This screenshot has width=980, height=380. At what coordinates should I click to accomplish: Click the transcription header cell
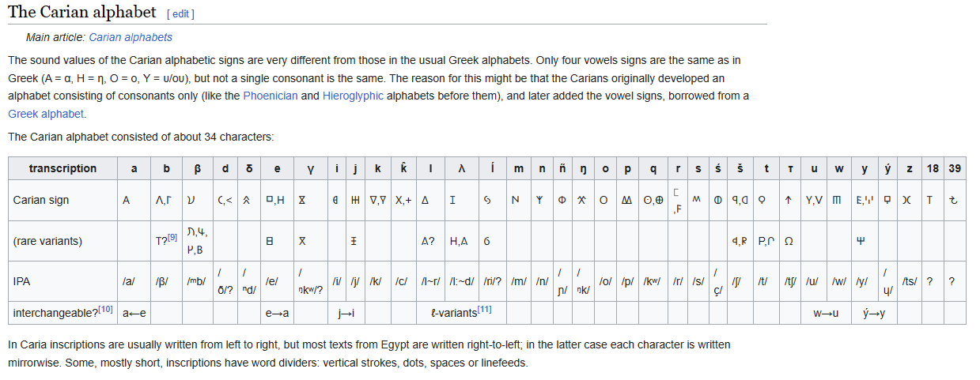pyautogui.click(x=62, y=168)
